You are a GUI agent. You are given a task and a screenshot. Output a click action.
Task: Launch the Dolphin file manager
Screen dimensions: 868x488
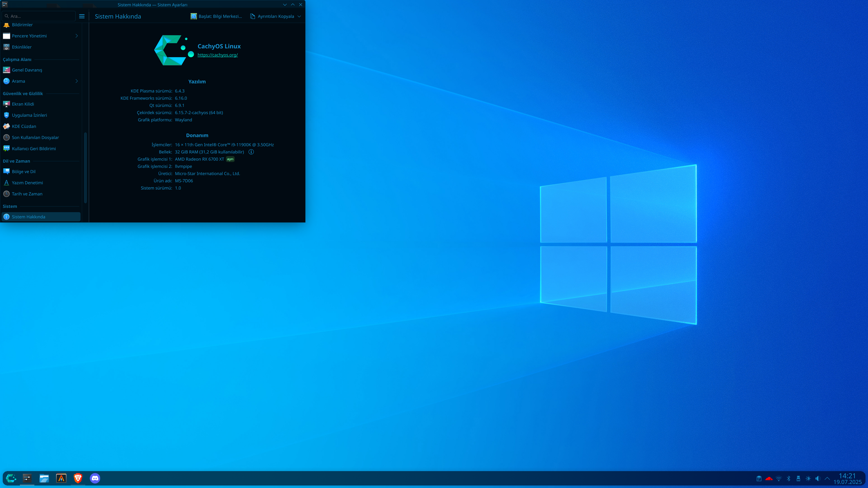[44, 478]
